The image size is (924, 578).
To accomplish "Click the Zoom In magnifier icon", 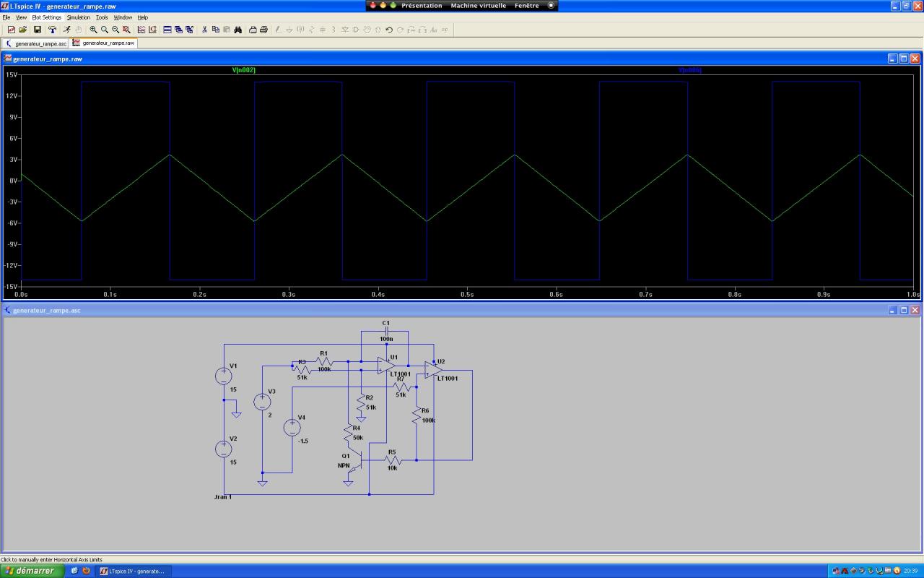I will tap(93, 30).
